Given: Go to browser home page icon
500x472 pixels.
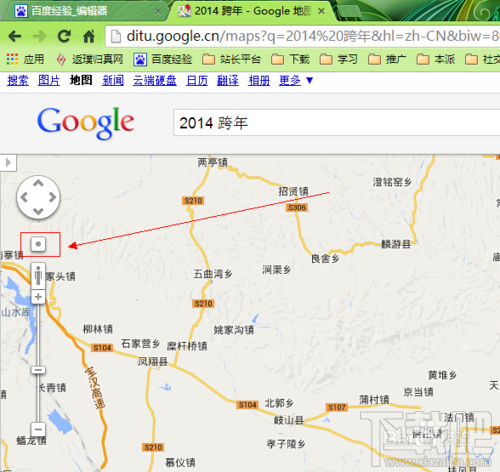Looking at the screenshot, I should [x=89, y=36].
